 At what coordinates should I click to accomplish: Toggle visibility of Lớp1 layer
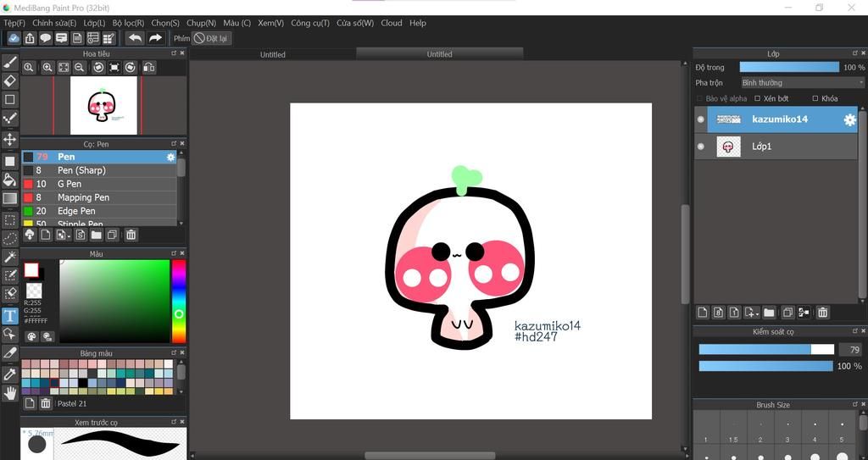(x=701, y=147)
